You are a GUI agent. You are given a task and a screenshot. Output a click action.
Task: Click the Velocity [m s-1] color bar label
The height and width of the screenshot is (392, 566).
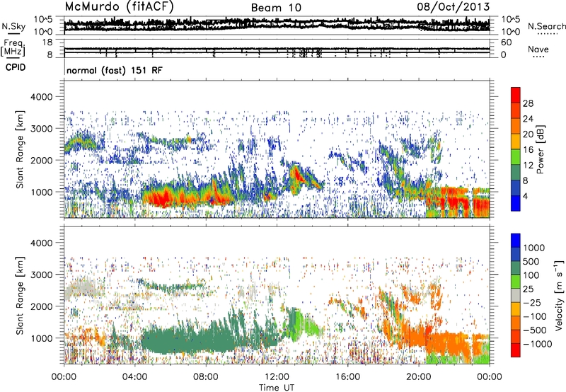pos(559,295)
